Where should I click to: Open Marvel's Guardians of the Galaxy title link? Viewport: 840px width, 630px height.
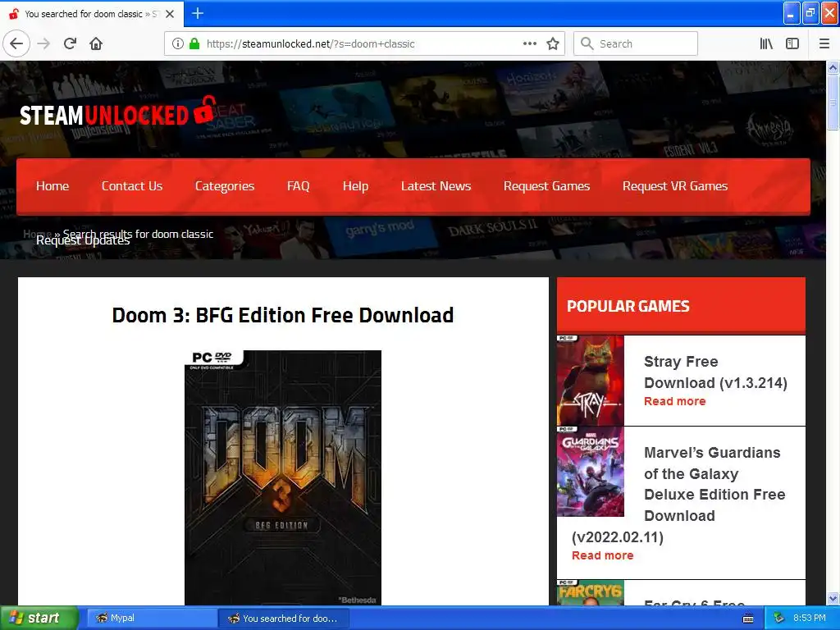[678, 495]
